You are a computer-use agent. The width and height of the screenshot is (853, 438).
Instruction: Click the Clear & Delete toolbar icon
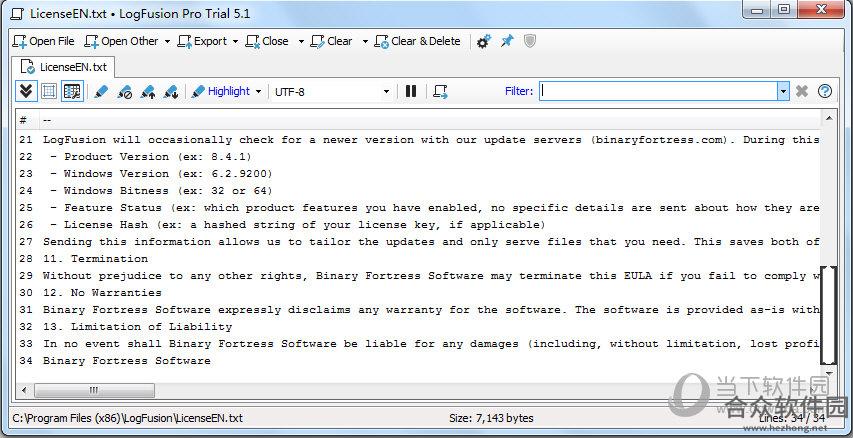click(381, 42)
